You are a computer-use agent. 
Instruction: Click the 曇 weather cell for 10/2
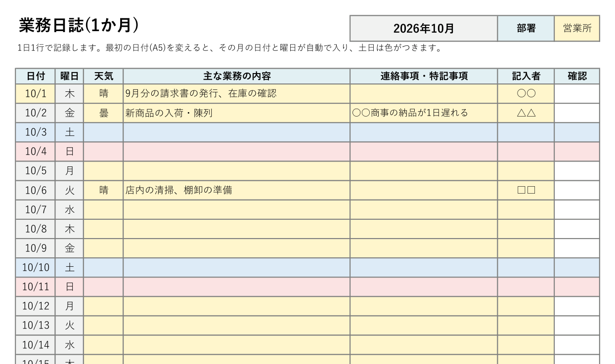click(103, 113)
